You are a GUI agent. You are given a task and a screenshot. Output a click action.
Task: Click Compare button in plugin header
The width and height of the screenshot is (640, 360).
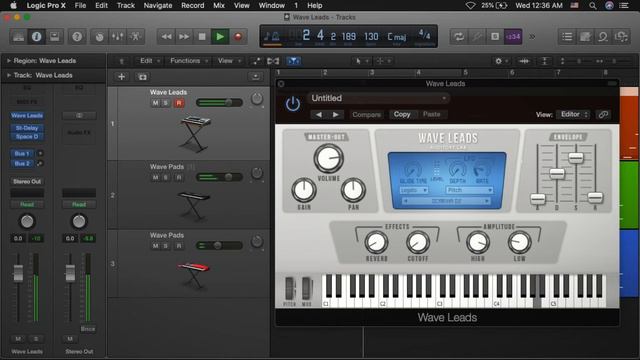tap(367, 115)
